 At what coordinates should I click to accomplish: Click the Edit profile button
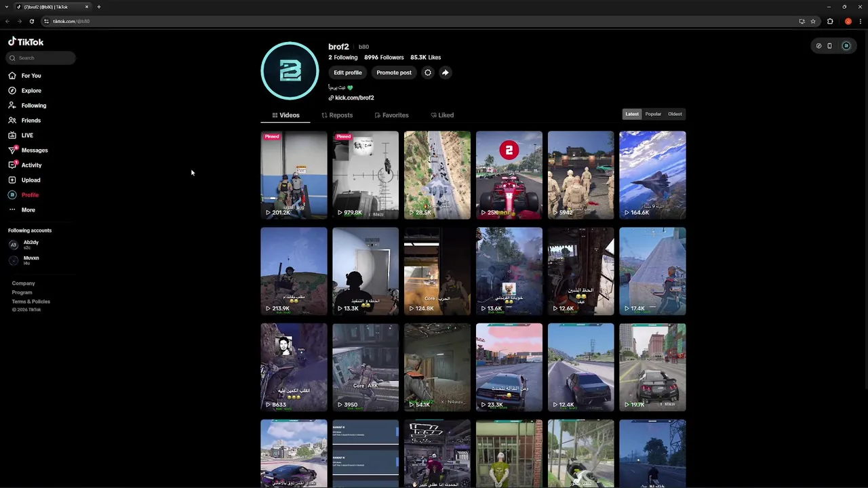point(347,73)
